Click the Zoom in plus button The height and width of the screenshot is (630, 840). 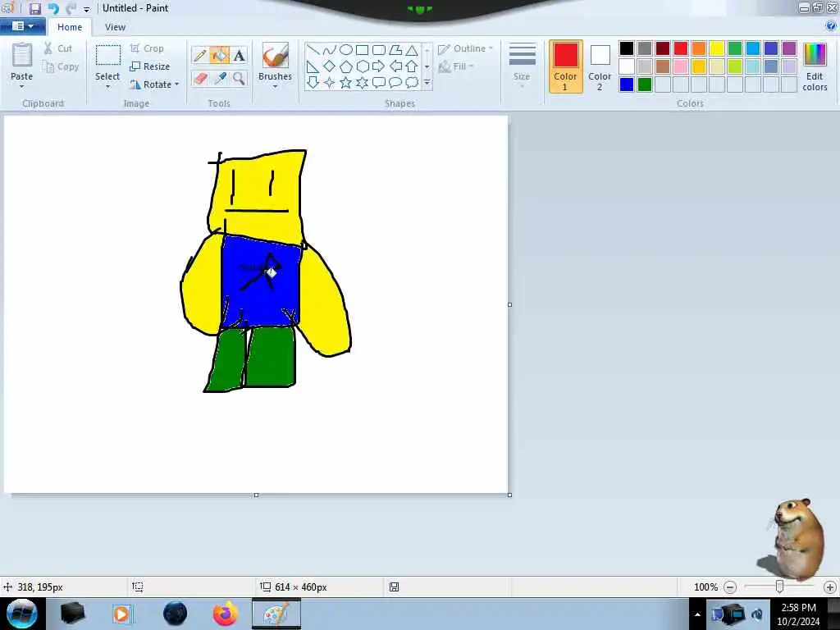830,587
